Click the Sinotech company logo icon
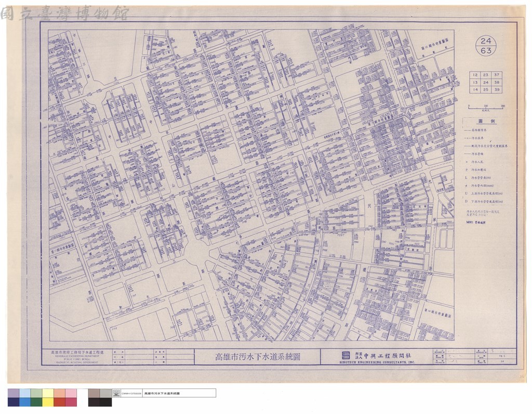The image size is (532, 414). coord(345,356)
